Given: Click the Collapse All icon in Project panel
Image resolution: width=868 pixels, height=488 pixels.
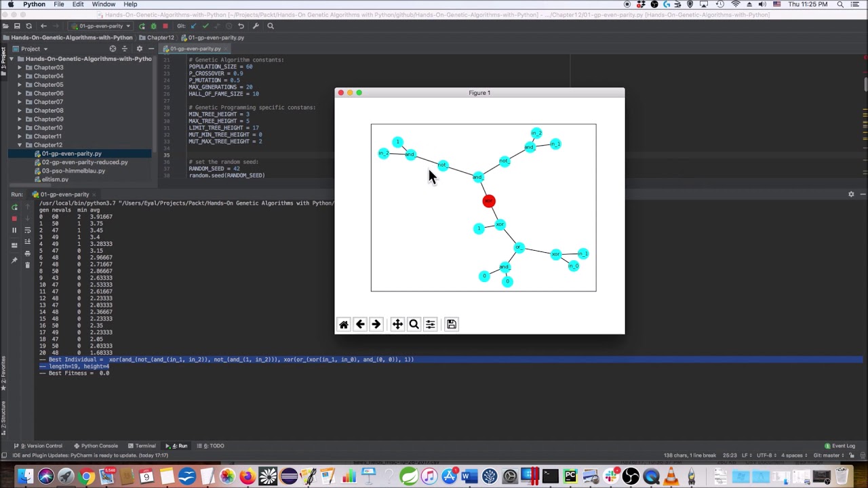Looking at the screenshot, I should (x=124, y=49).
